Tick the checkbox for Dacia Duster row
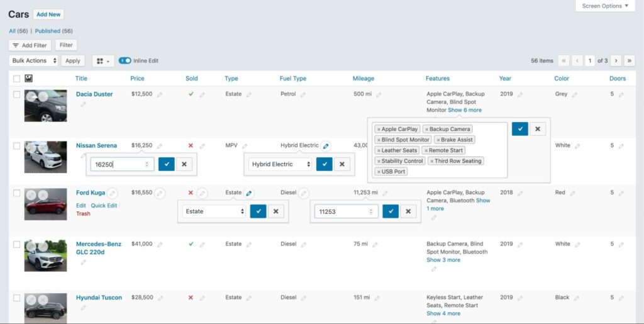Image resolution: width=644 pixels, height=324 pixels. pos(16,94)
